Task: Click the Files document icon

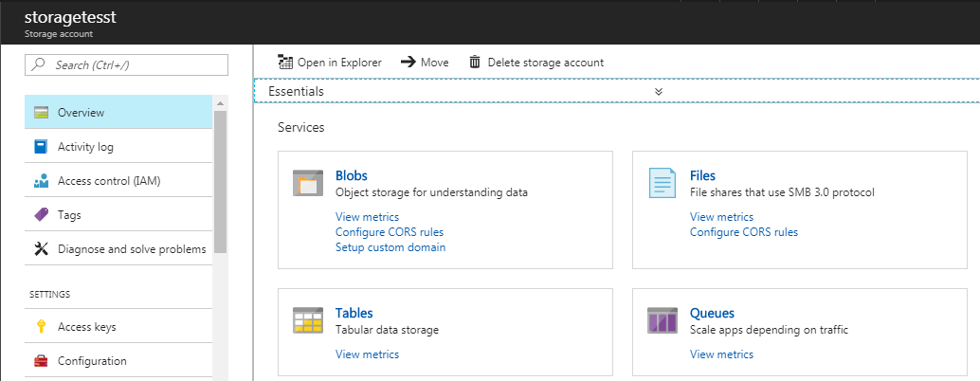Action: (x=662, y=183)
